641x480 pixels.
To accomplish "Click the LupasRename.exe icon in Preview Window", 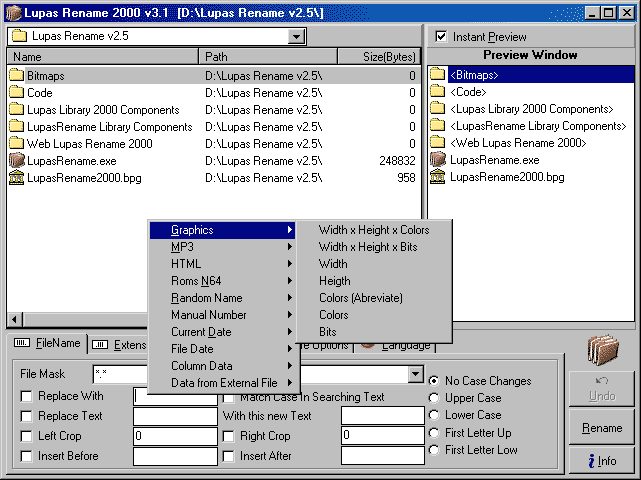I will pos(438,160).
